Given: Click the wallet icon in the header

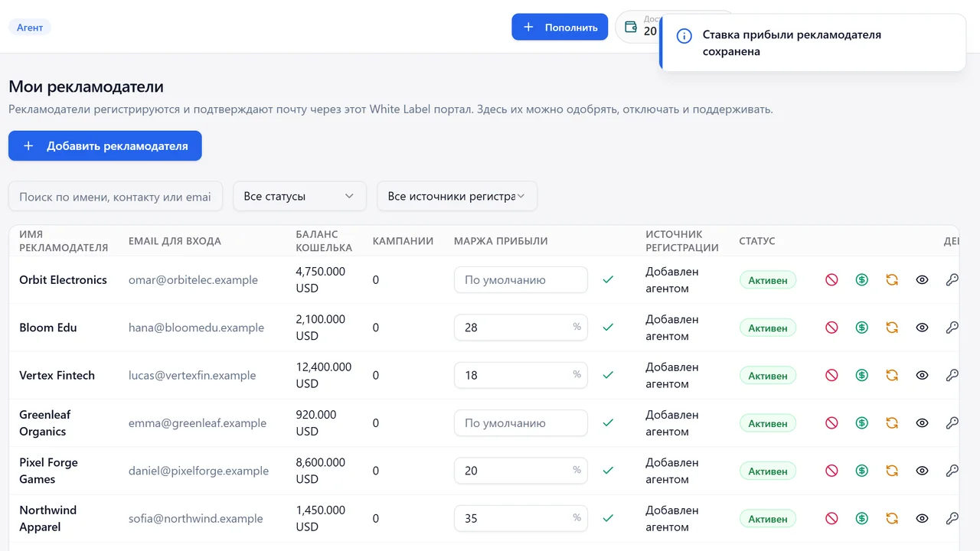Looking at the screenshot, I should pyautogui.click(x=631, y=27).
